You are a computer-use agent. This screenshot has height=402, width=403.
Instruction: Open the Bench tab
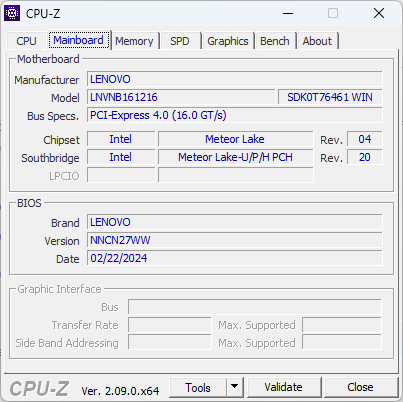coord(275,41)
